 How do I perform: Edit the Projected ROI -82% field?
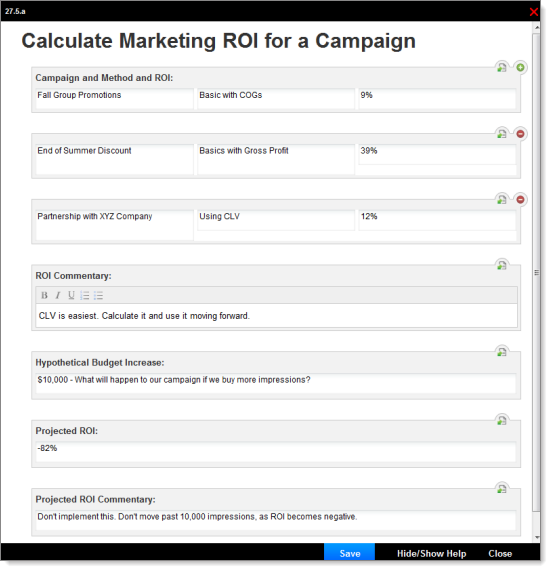click(276, 452)
